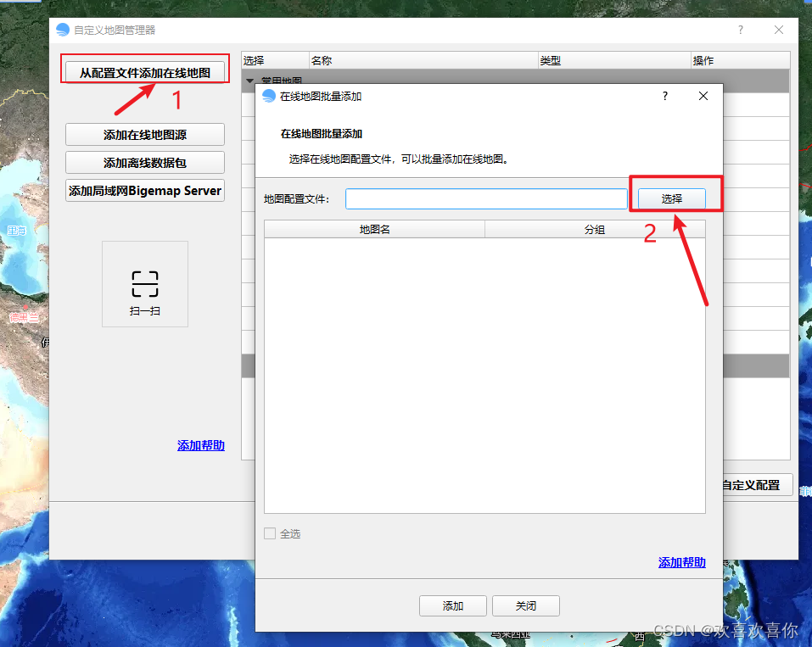Click the 自定义配置 button
Screen dimensions: 812x647
click(x=757, y=485)
